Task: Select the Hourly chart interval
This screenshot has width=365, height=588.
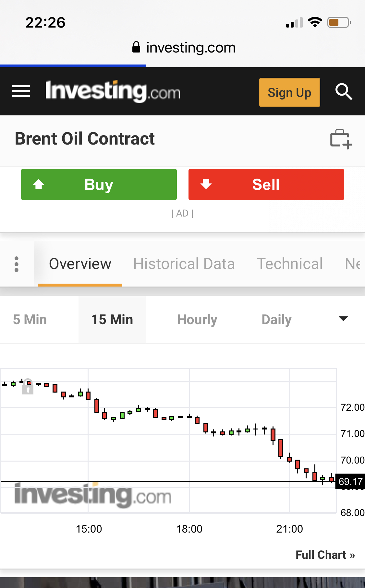Action: point(197,320)
